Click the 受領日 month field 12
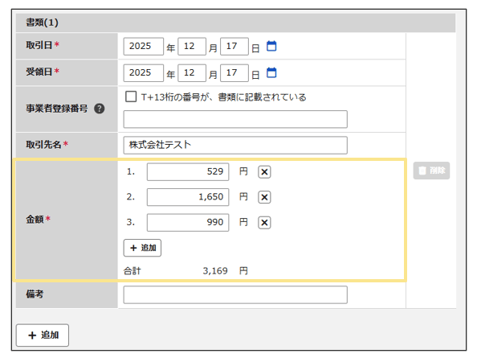477x362 pixels. click(x=192, y=73)
